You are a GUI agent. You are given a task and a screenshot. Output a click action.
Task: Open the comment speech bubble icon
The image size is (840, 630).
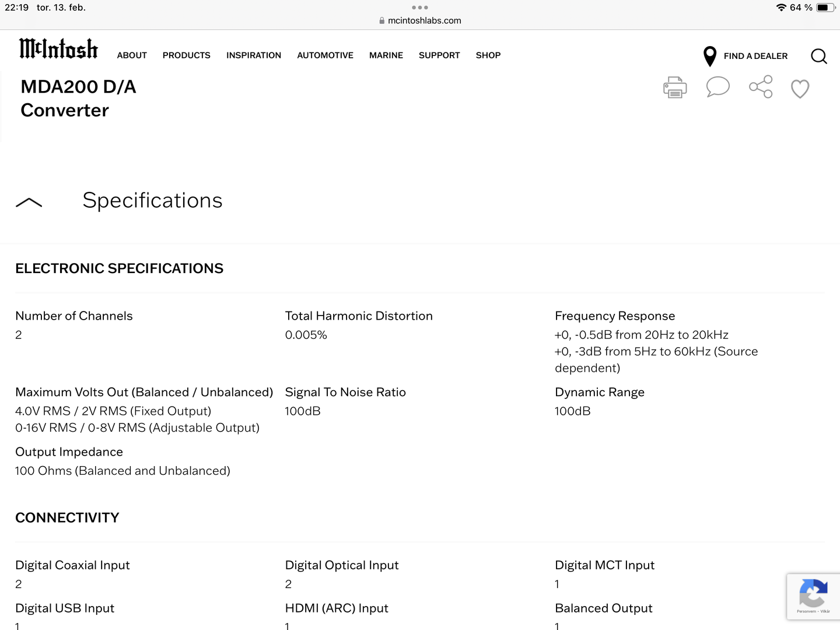(717, 87)
